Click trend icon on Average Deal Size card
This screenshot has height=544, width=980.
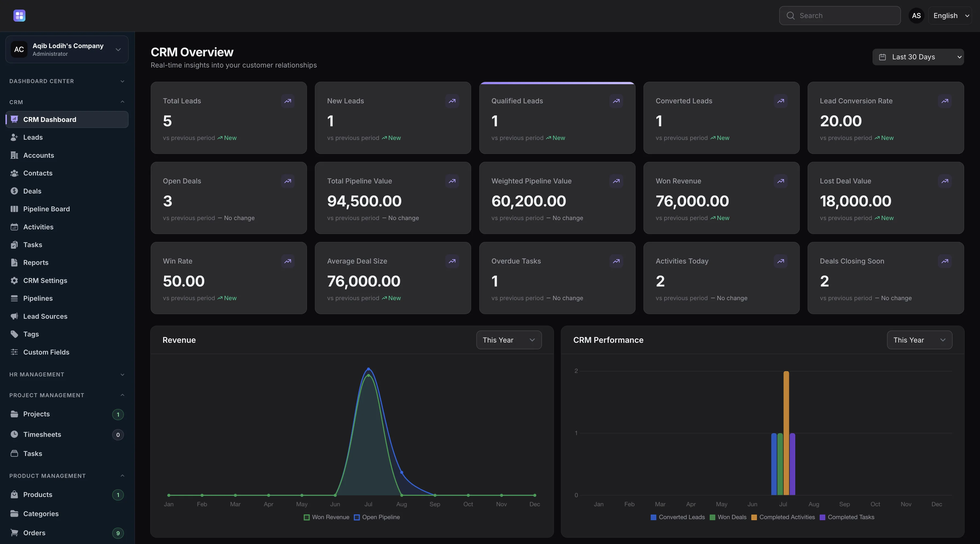452,261
